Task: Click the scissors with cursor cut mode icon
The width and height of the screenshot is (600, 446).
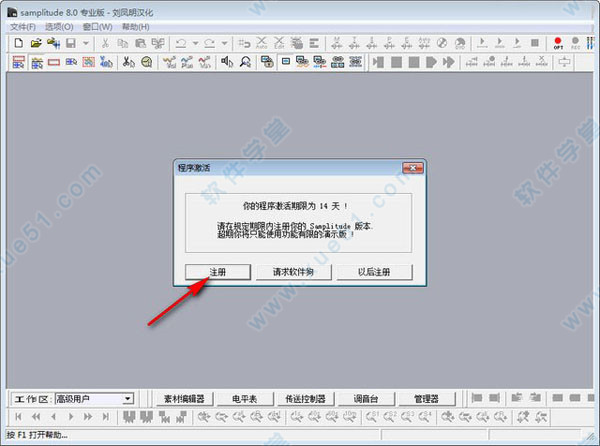Action: point(129,62)
